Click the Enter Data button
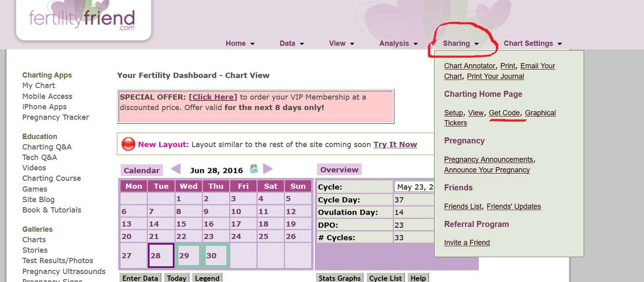 click(x=140, y=278)
